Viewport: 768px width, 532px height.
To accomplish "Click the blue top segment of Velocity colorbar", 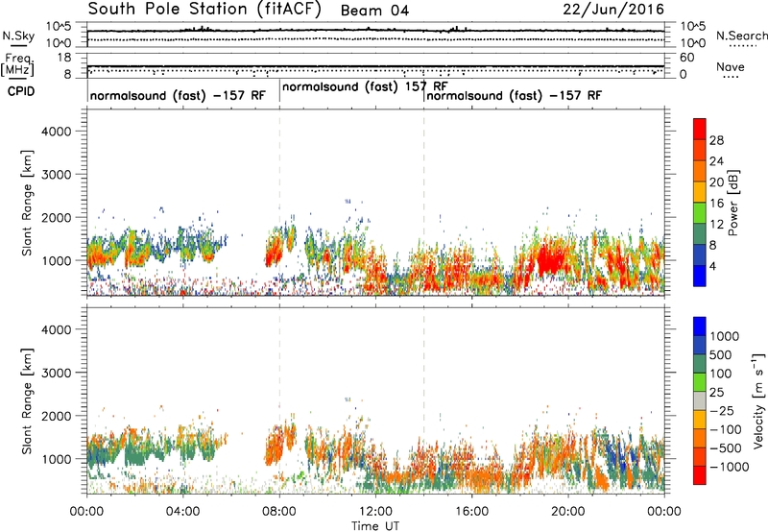I will (x=700, y=326).
